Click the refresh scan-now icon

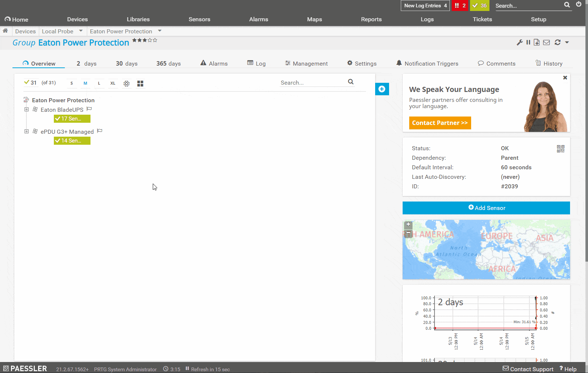click(558, 43)
